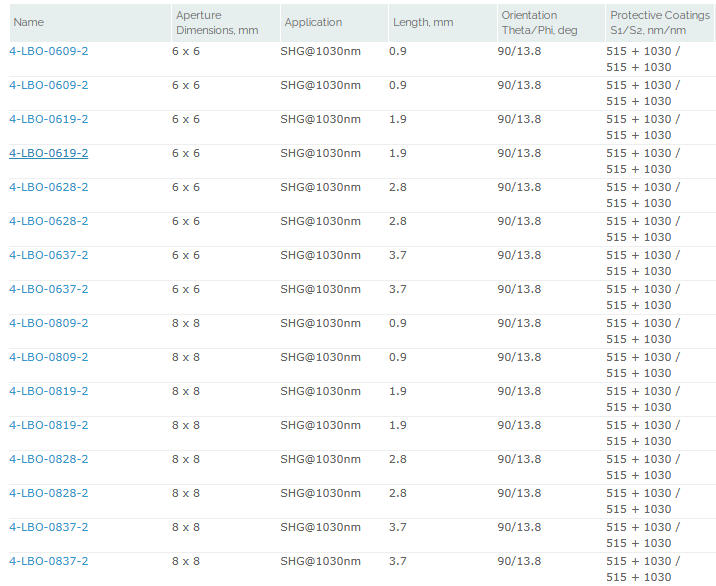This screenshot has width=716, height=586.
Task: Follow the second 4-LBO-0637-2 link
Action: (x=48, y=289)
